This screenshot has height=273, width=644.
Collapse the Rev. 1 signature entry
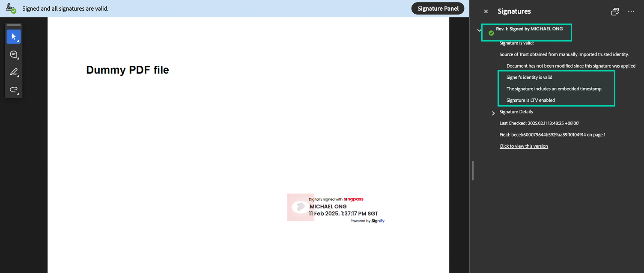(x=480, y=30)
